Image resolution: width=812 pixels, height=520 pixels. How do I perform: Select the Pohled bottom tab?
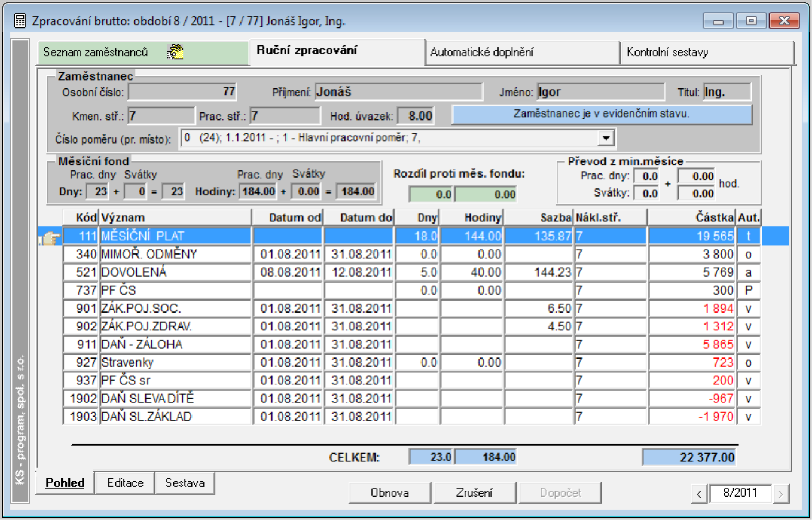pos(65,482)
